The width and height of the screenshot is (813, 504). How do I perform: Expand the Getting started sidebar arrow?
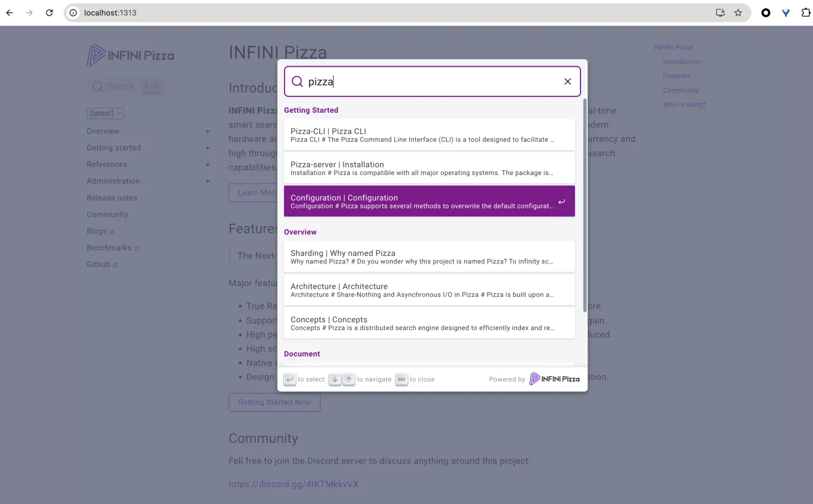click(208, 148)
